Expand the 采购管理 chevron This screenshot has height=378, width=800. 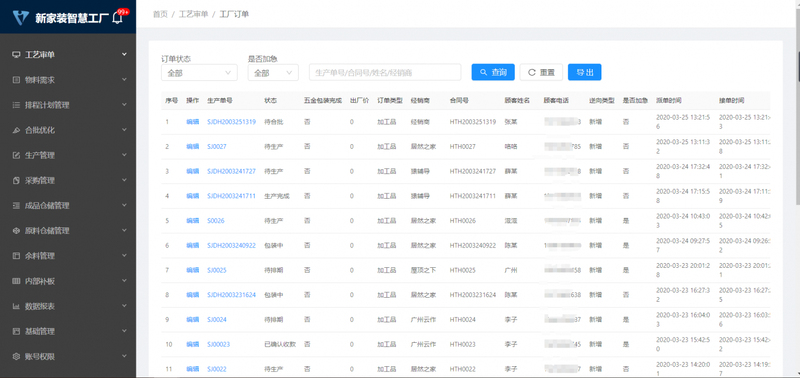point(124,180)
